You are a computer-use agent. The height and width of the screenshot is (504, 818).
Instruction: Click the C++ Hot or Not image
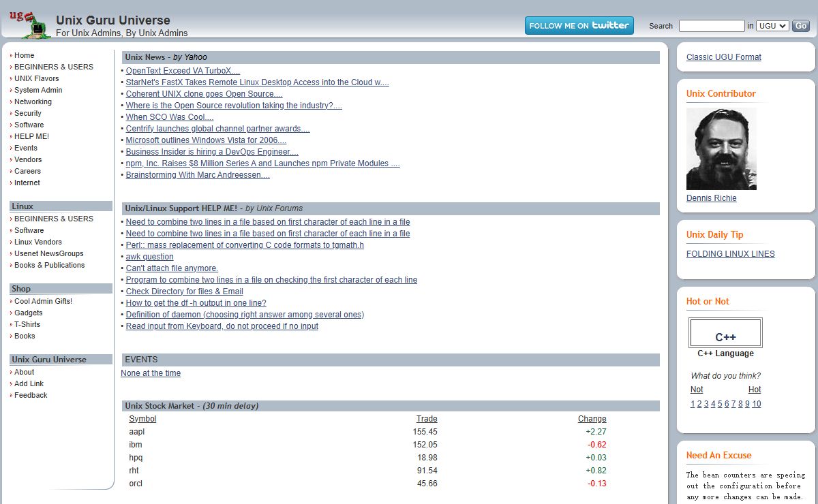click(725, 333)
